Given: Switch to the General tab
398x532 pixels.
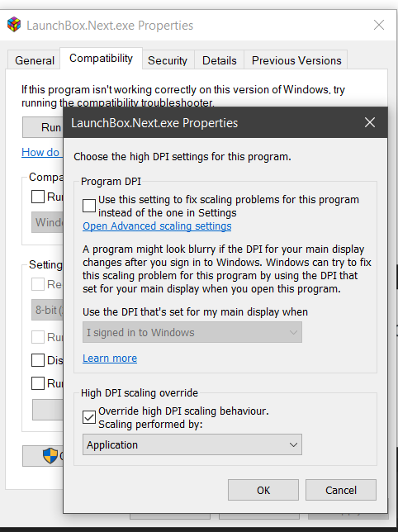Looking at the screenshot, I should tap(34, 60).
